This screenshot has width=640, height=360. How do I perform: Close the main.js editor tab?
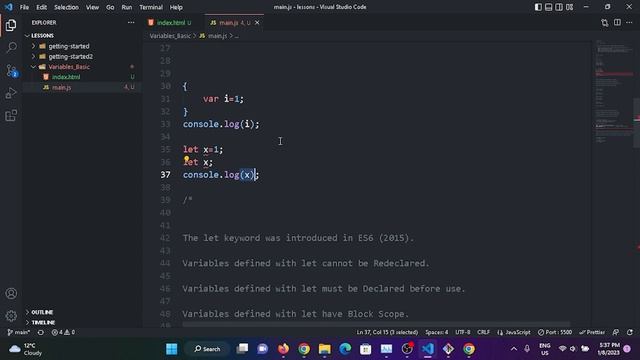(257, 23)
